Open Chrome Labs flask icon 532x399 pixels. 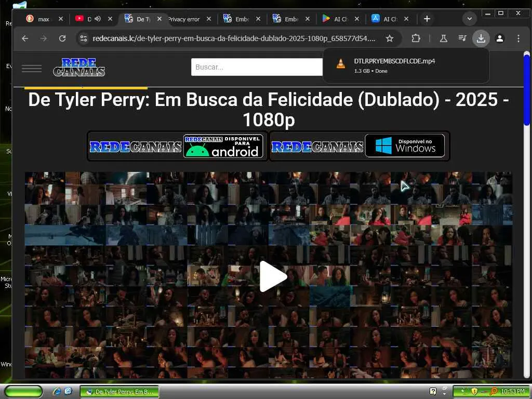point(444,38)
